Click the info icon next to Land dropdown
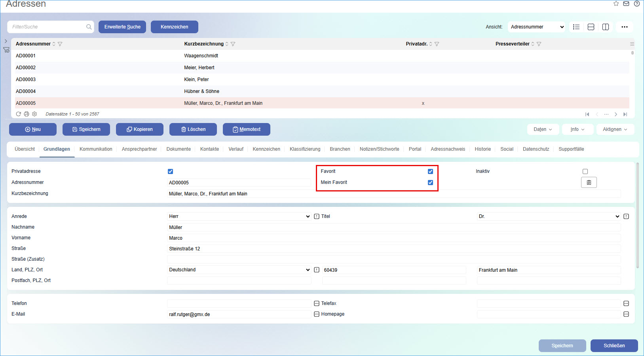The image size is (644, 356). (x=317, y=270)
